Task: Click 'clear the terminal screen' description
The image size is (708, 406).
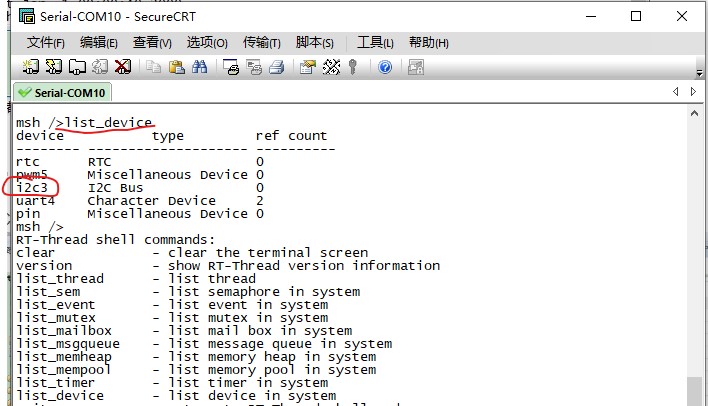Action: pyautogui.click(x=268, y=252)
